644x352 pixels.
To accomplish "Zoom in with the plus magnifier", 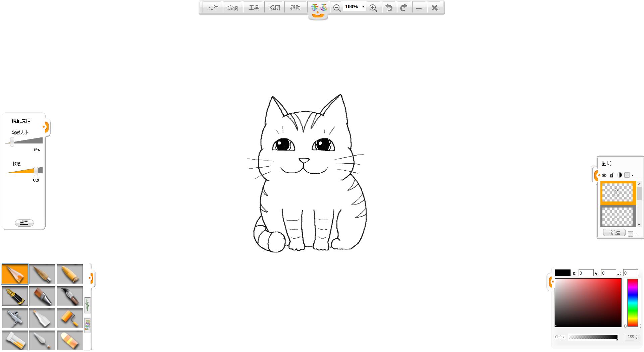I will pos(373,8).
